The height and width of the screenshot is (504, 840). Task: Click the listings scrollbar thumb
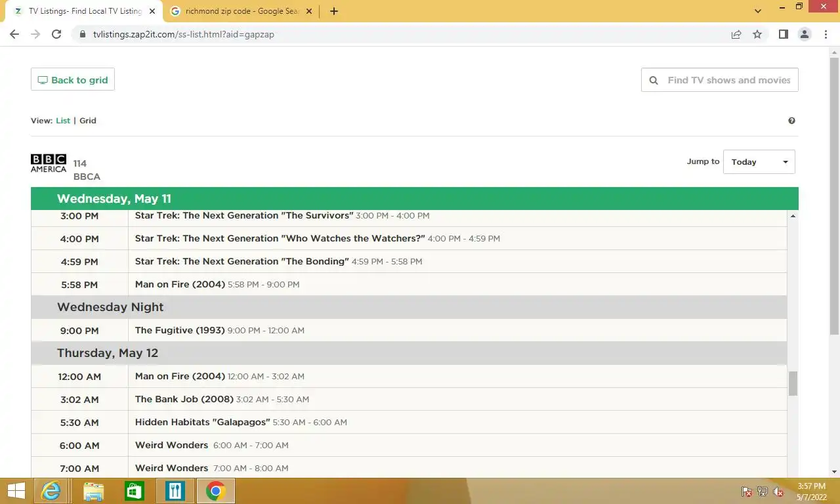[x=793, y=383]
